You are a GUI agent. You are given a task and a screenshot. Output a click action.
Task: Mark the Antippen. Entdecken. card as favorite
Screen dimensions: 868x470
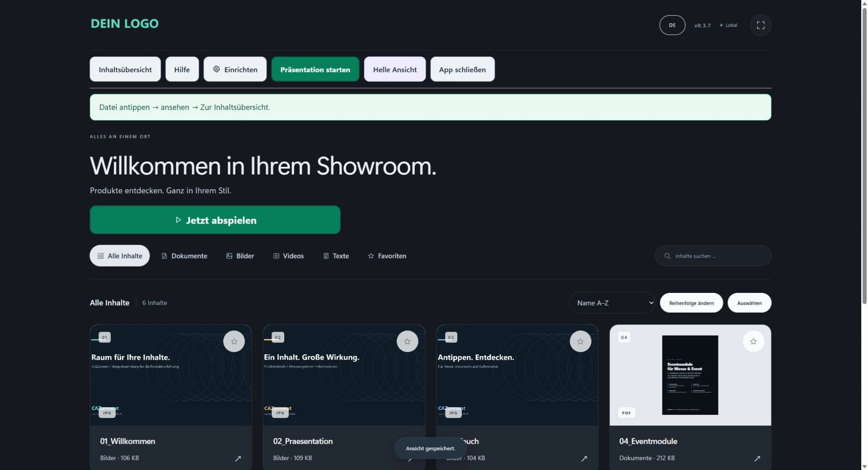(580, 341)
